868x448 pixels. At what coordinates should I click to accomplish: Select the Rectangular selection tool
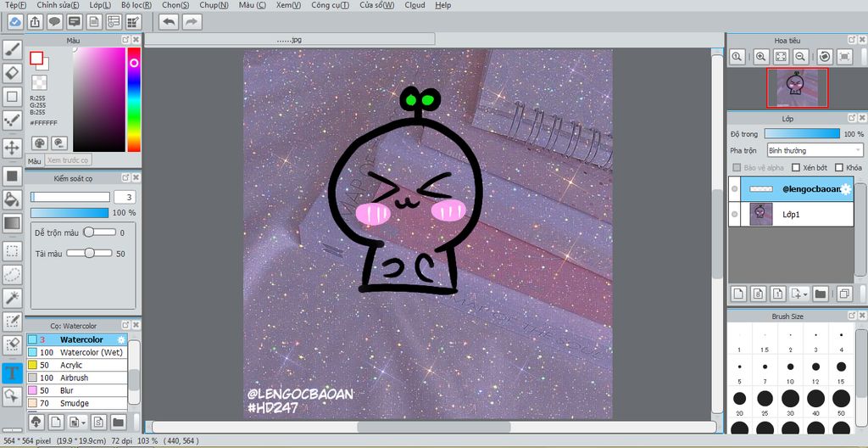tap(12, 251)
